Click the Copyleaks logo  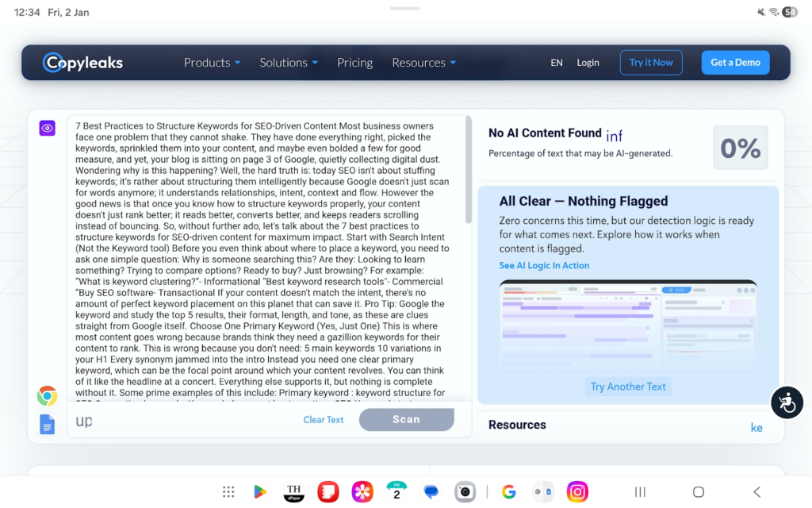[83, 63]
